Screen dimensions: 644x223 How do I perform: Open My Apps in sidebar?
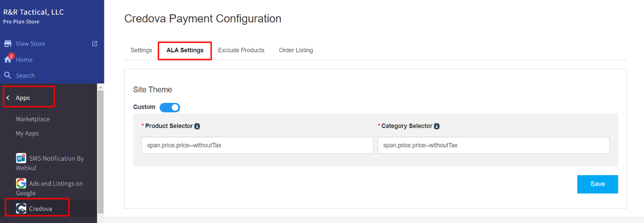click(x=27, y=133)
